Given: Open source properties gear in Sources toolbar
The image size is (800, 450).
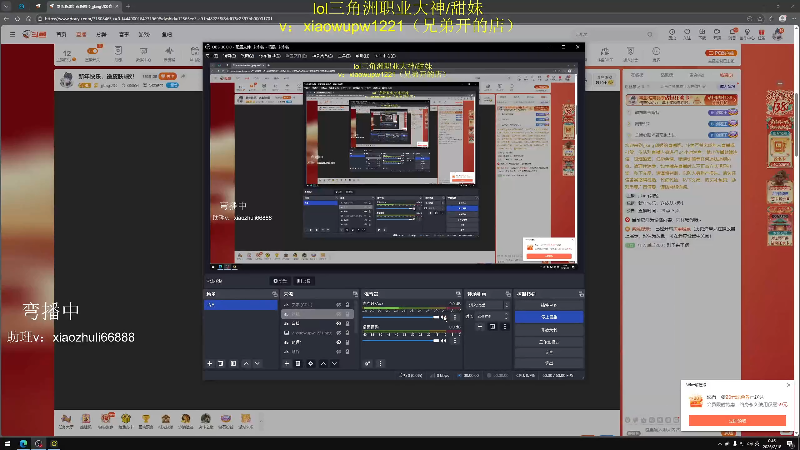Looking at the screenshot, I should point(310,364).
